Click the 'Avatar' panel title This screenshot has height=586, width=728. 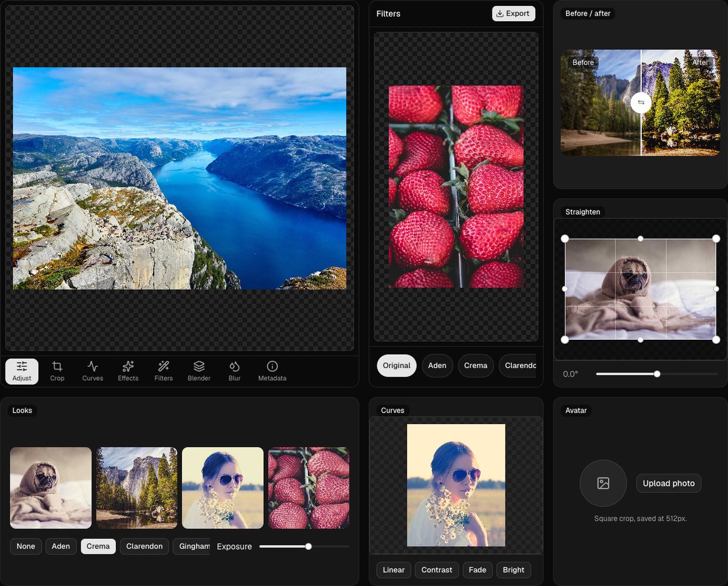(576, 411)
